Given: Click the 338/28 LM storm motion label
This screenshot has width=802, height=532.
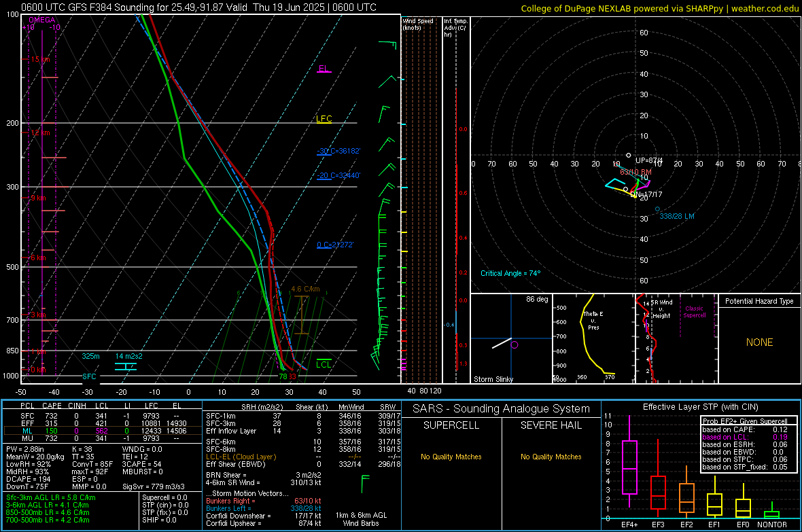Looking at the screenshot, I should point(677,216).
